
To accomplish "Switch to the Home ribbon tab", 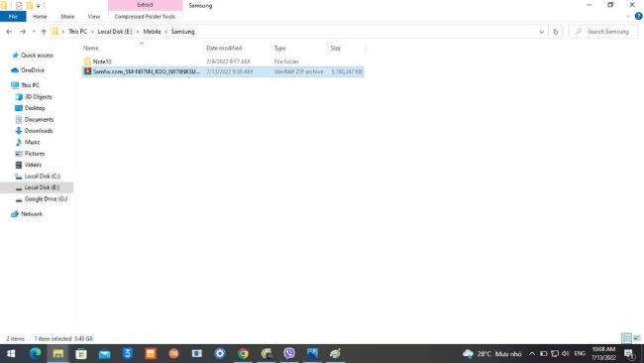I will coord(40,17).
